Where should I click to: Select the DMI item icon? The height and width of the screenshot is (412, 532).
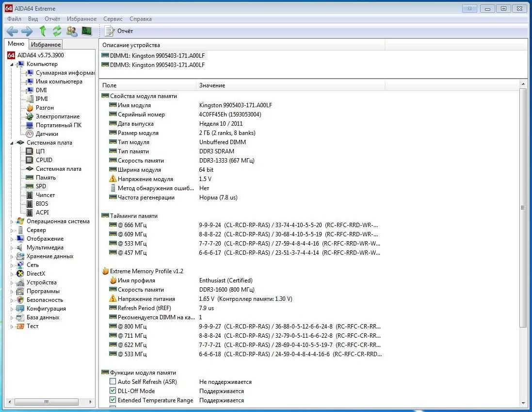tap(30, 90)
